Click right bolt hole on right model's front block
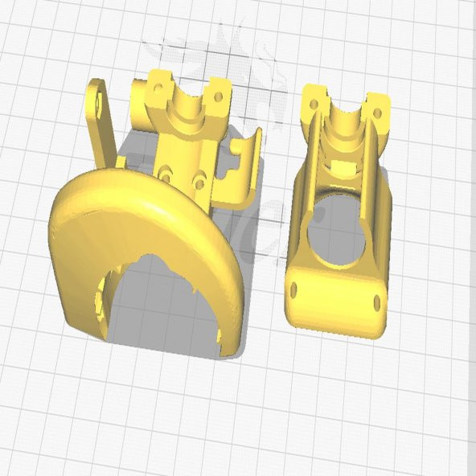476x476 pixels. click(x=377, y=302)
